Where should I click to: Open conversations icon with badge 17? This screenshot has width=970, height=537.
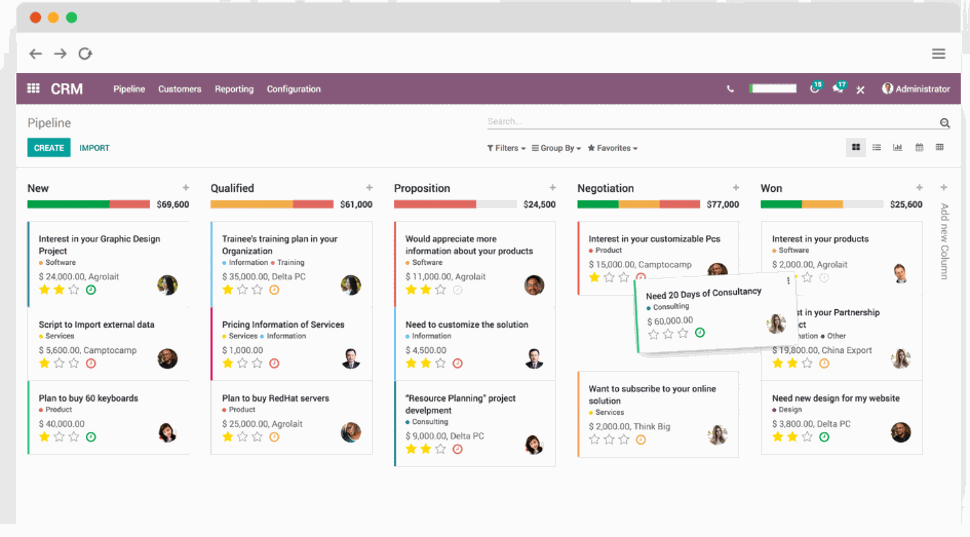838,89
